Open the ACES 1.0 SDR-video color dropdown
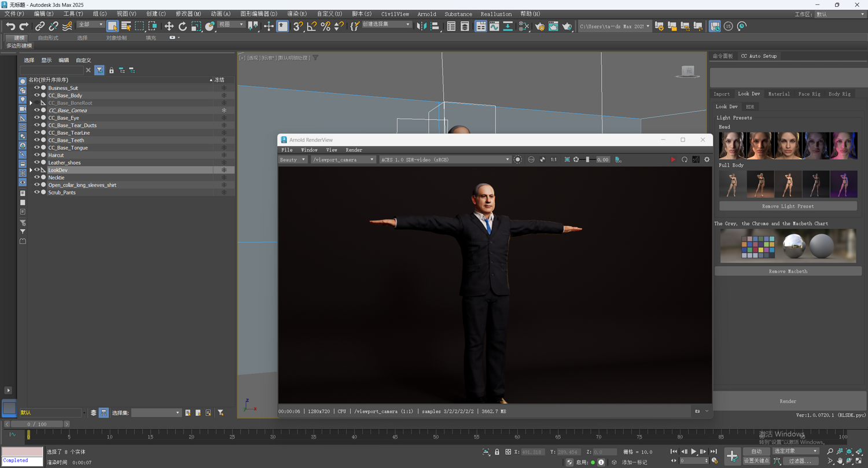 (x=444, y=160)
